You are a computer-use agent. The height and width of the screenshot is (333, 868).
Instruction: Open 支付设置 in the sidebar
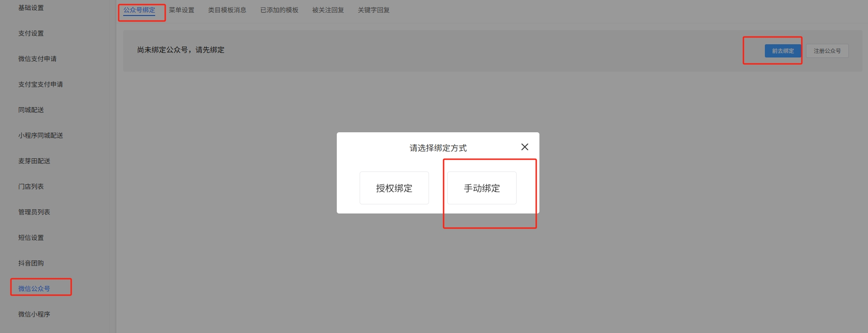(x=31, y=33)
